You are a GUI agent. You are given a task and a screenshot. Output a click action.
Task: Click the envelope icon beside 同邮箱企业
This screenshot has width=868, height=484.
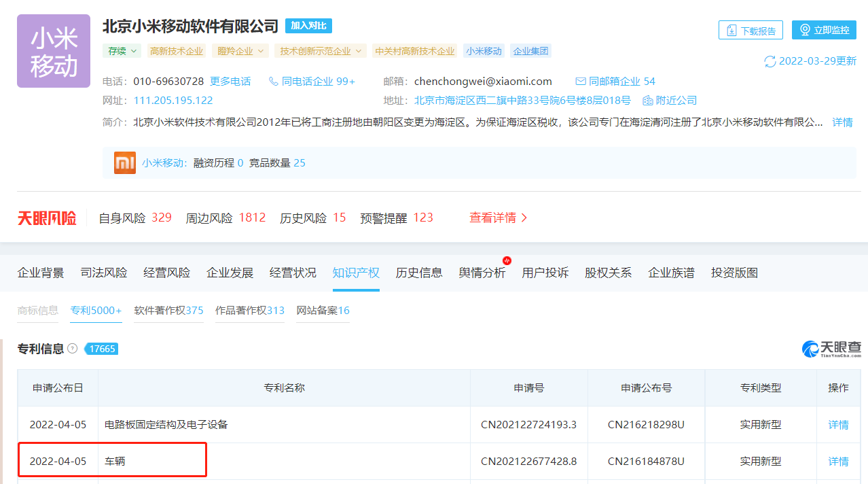click(581, 82)
